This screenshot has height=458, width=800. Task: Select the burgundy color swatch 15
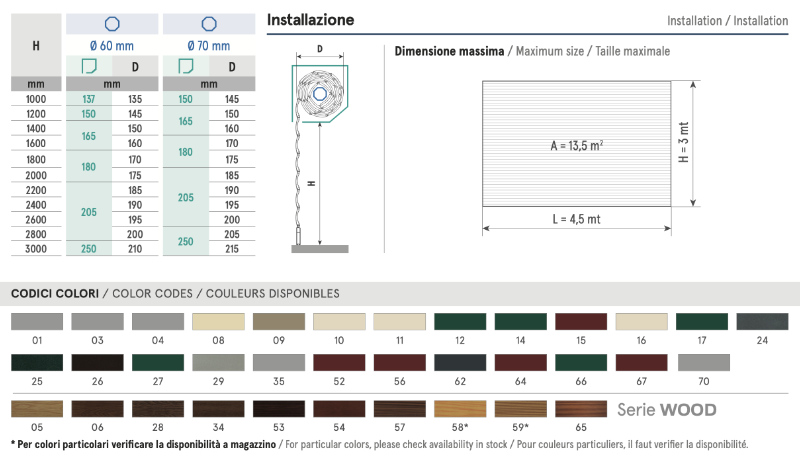pos(580,321)
